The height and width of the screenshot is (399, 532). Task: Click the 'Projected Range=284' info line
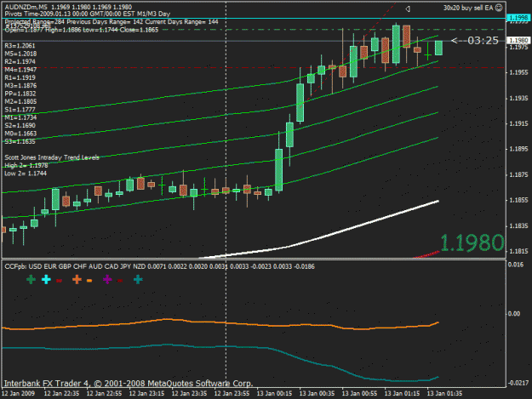click(x=112, y=22)
